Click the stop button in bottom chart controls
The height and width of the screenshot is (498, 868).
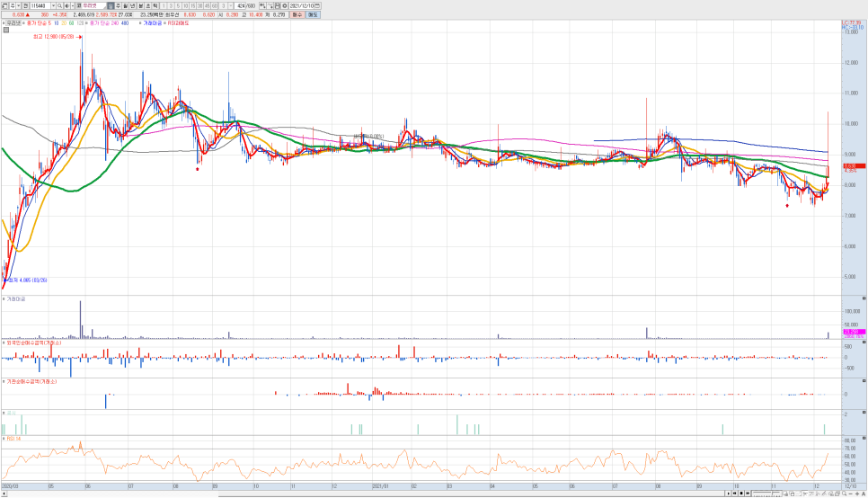coord(741,493)
